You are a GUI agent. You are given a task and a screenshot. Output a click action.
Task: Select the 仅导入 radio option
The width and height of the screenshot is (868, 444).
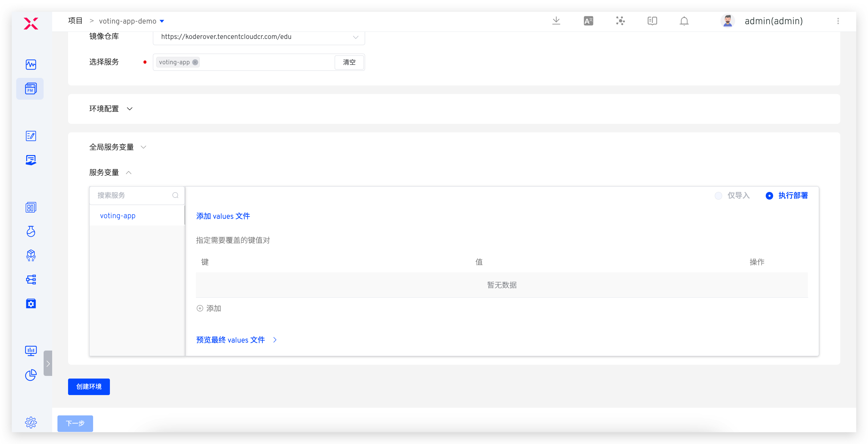pyautogui.click(x=718, y=195)
